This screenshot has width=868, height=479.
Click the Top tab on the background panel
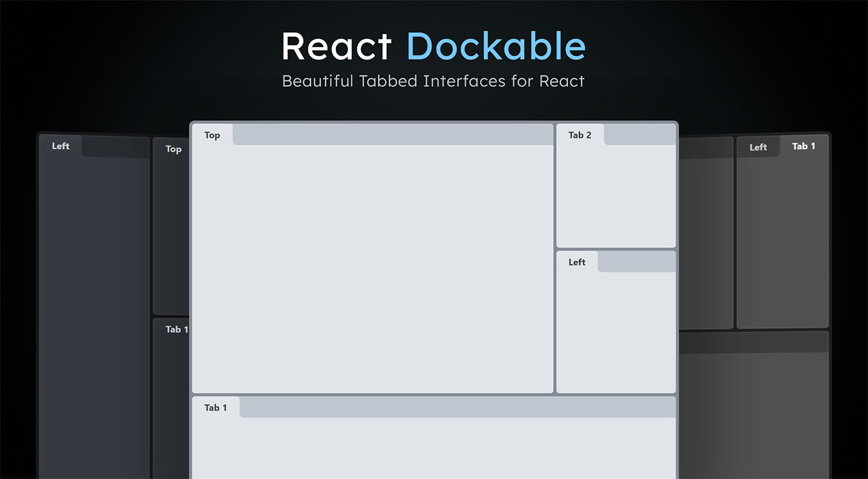pyautogui.click(x=173, y=149)
